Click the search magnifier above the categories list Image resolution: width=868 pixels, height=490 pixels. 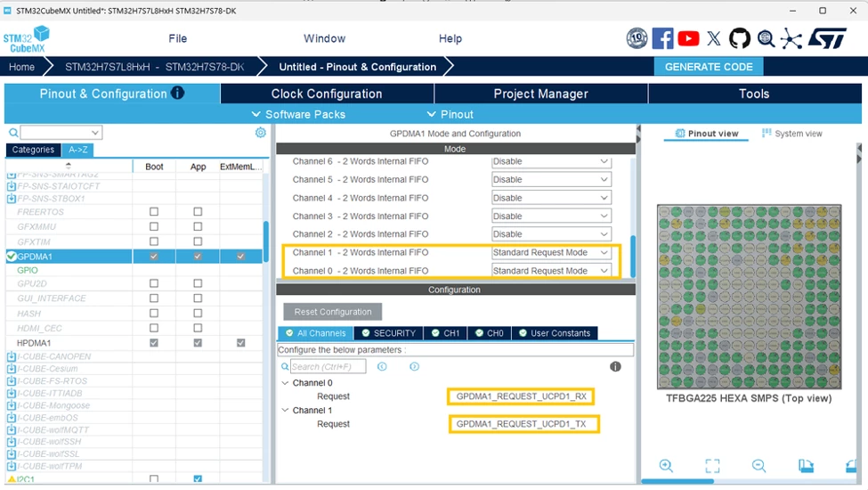(x=13, y=133)
